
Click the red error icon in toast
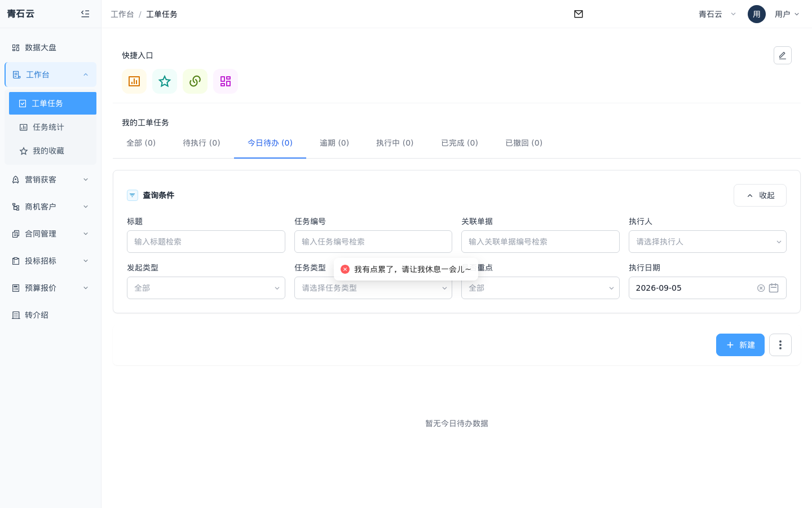coord(345,269)
